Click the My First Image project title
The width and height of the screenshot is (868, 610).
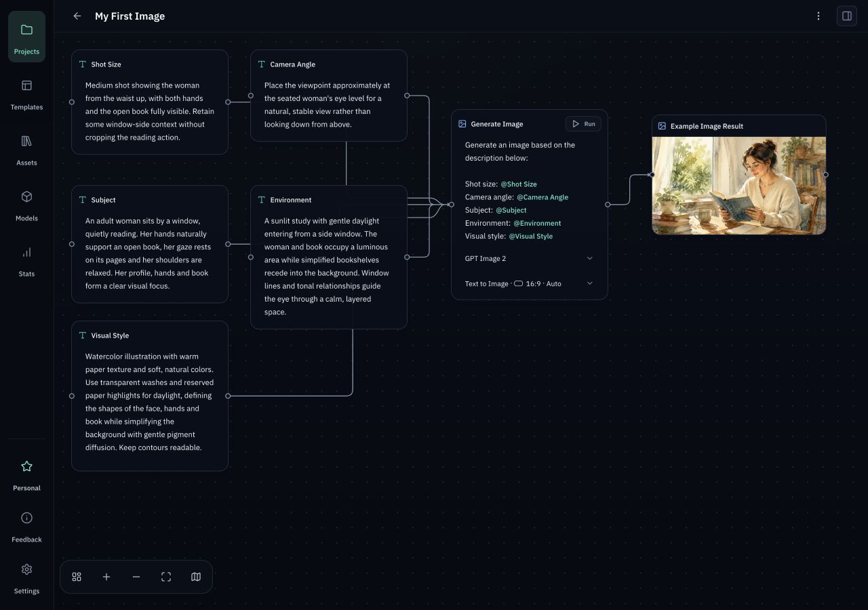[130, 16]
